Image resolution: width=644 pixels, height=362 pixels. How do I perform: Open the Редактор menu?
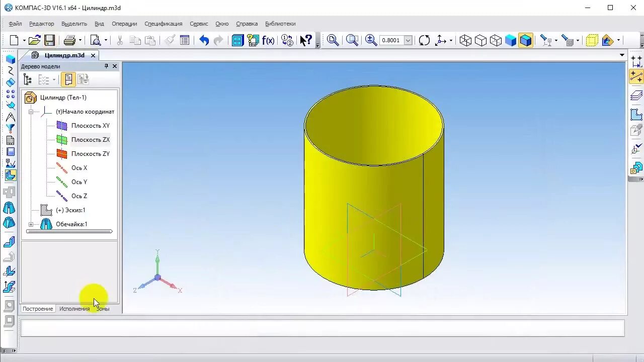point(41,24)
